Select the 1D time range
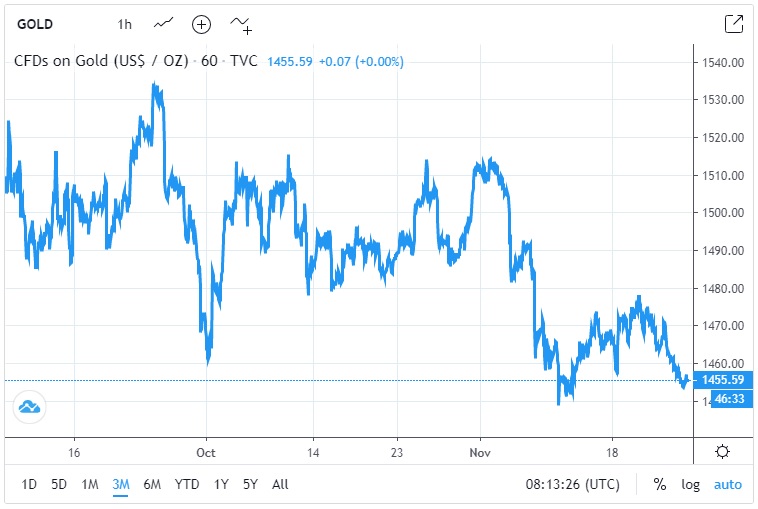The width and height of the screenshot is (758, 509). (29, 484)
